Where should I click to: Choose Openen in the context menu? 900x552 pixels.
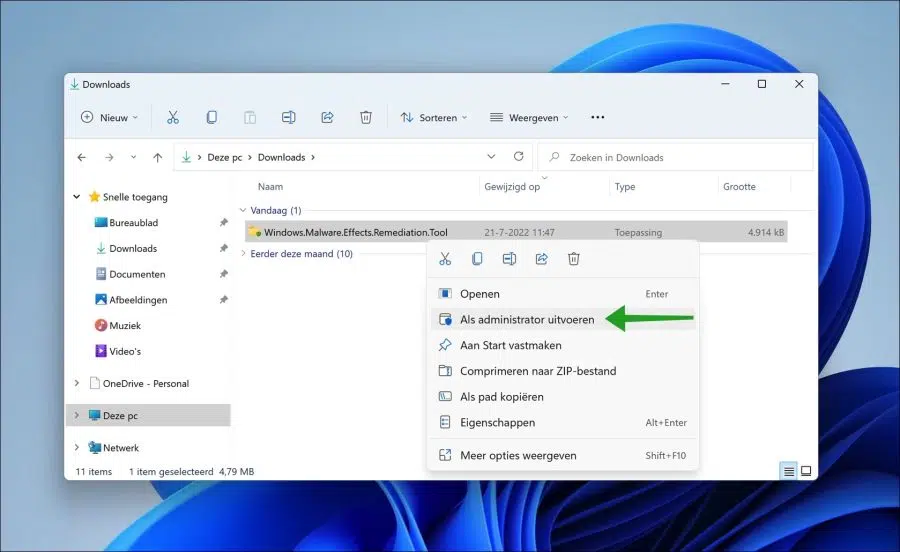pos(562,294)
